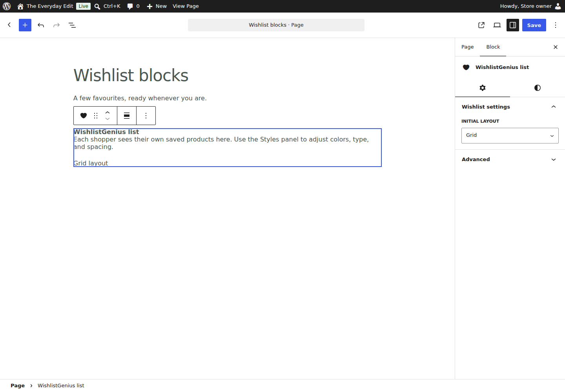Open the document overview list view
This screenshot has width=565, height=392.
click(x=72, y=25)
